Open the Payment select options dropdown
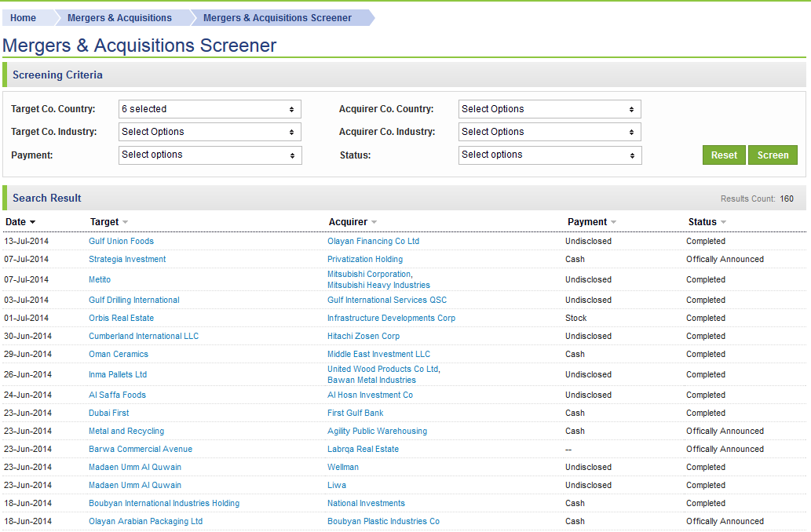 (210, 155)
